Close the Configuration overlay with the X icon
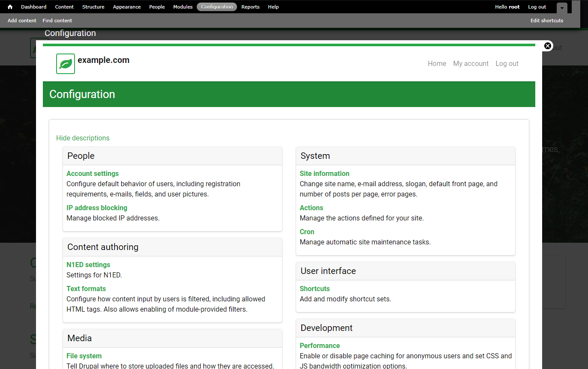The width and height of the screenshot is (588, 369). point(548,46)
